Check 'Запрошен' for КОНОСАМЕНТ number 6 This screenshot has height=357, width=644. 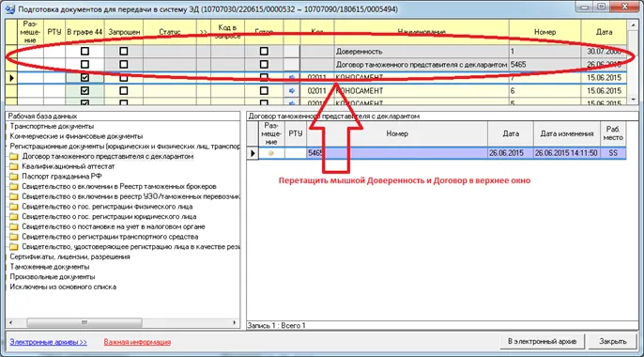tap(124, 91)
